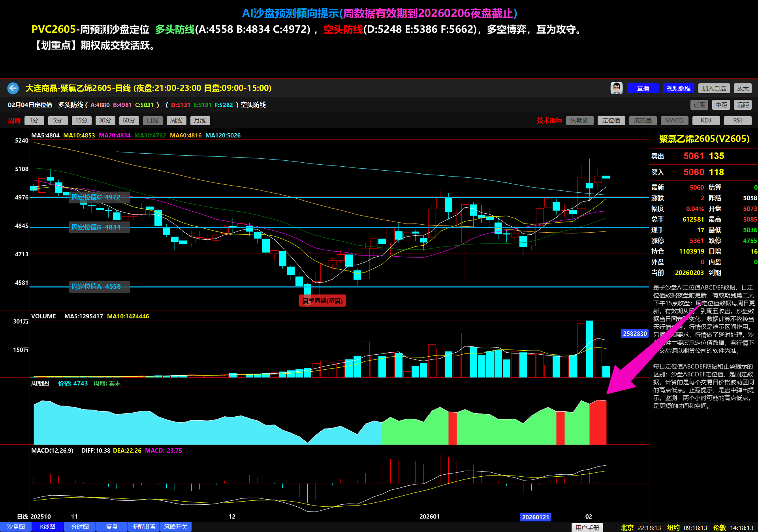This screenshot has height=532, width=758.
Task: Open the 视频教程 video tutorial
Action: click(x=678, y=88)
